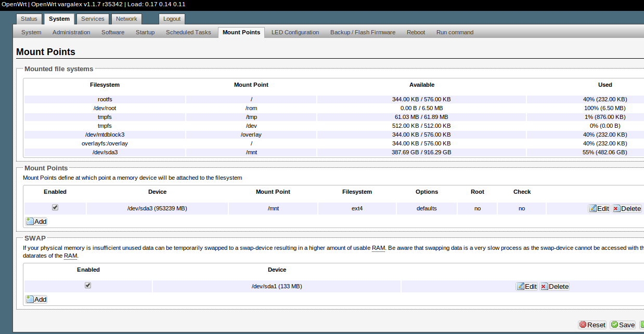This screenshot has width=644, height=334.
Task: Click the /dev/sda1 (133 MB) device cell
Action: click(277, 286)
